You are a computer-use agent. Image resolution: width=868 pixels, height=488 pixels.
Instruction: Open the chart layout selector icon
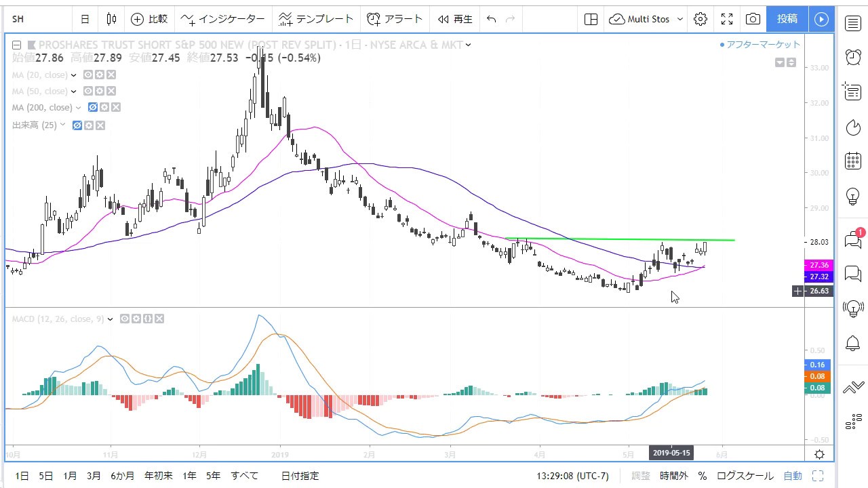click(x=591, y=19)
